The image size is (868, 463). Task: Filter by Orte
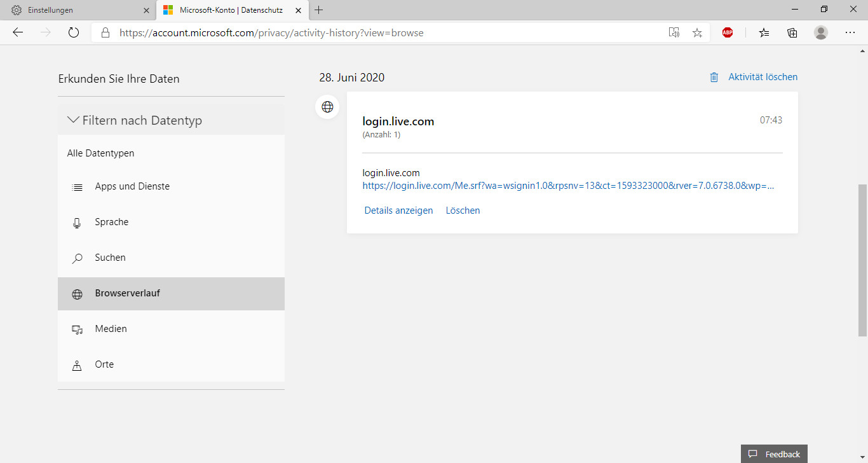coord(171,365)
